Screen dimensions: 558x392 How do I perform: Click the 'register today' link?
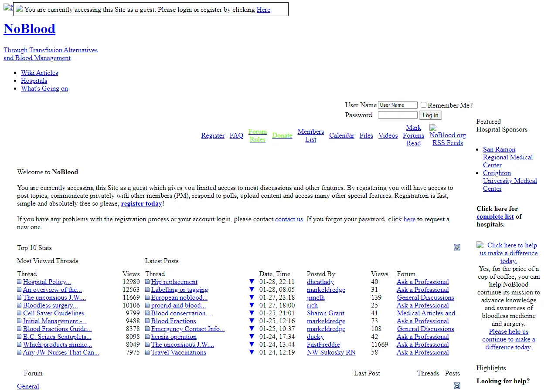pos(142,203)
